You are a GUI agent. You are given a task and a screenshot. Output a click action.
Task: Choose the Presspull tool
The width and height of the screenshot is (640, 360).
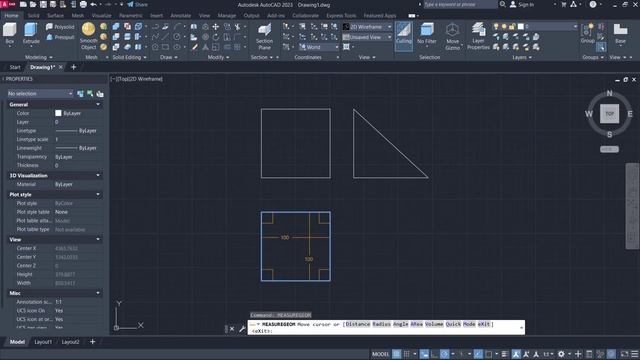pos(60,37)
